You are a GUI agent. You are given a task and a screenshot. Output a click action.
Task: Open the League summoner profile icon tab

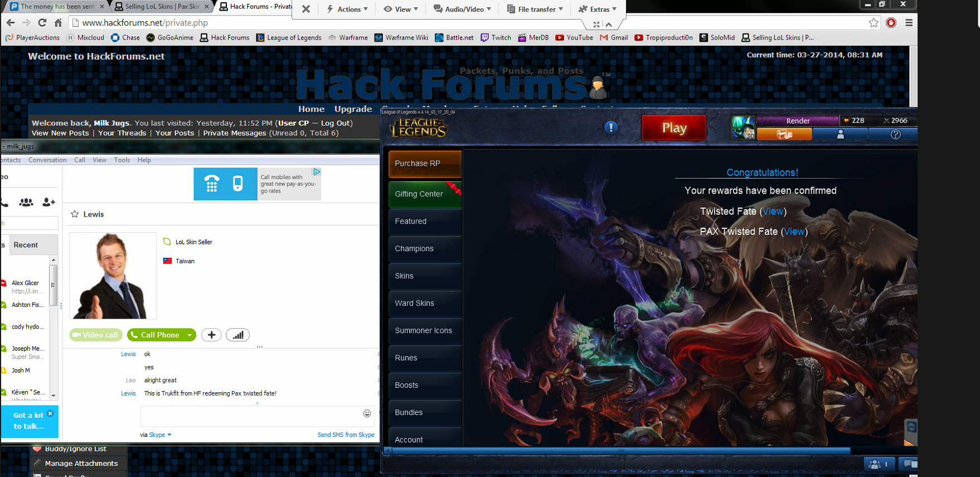coord(840,134)
